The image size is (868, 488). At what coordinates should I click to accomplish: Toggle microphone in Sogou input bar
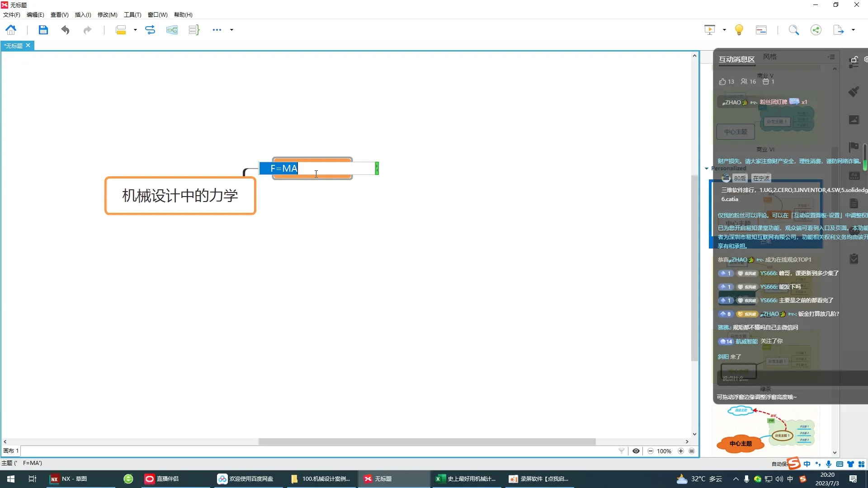[829, 464]
